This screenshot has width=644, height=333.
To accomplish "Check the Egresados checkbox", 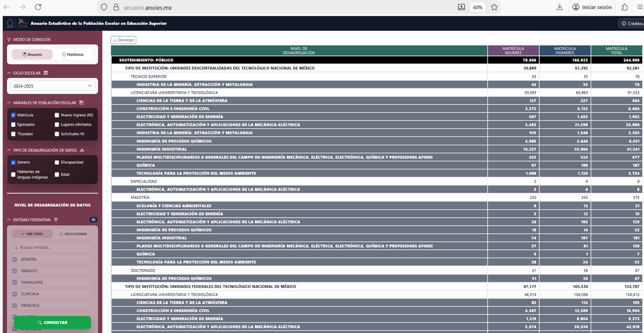I will point(13,124).
